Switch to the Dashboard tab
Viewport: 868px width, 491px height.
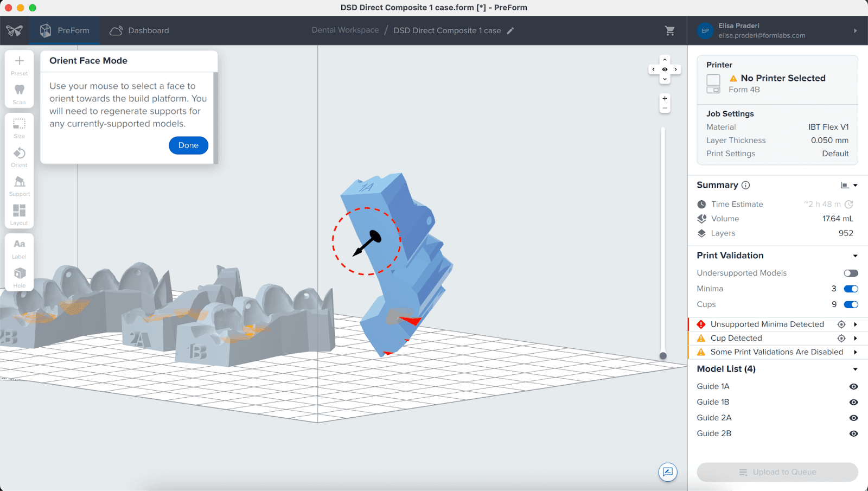[139, 31]
